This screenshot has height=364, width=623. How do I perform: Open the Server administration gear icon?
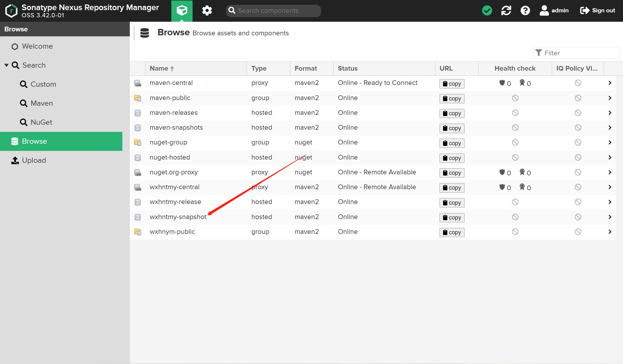point(207,11)
